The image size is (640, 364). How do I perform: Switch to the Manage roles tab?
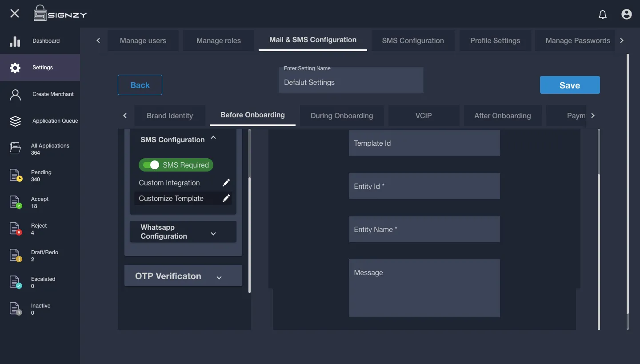(x=219, y=40)
